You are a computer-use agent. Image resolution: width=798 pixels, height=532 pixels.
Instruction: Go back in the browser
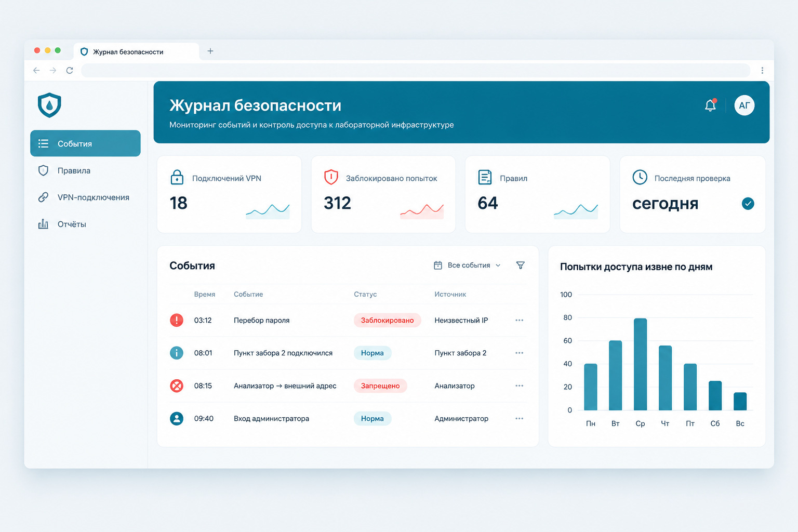point(36,71)
